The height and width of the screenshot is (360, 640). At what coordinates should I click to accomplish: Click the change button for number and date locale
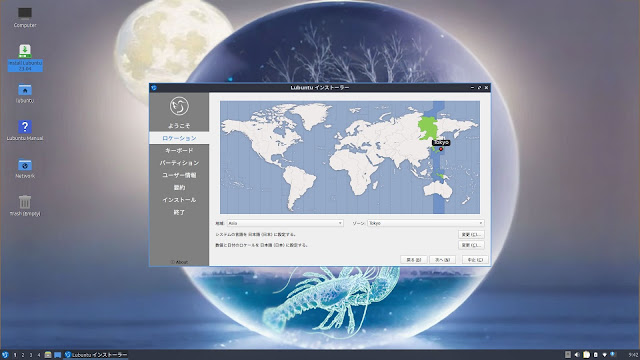(x=471, y=245)
